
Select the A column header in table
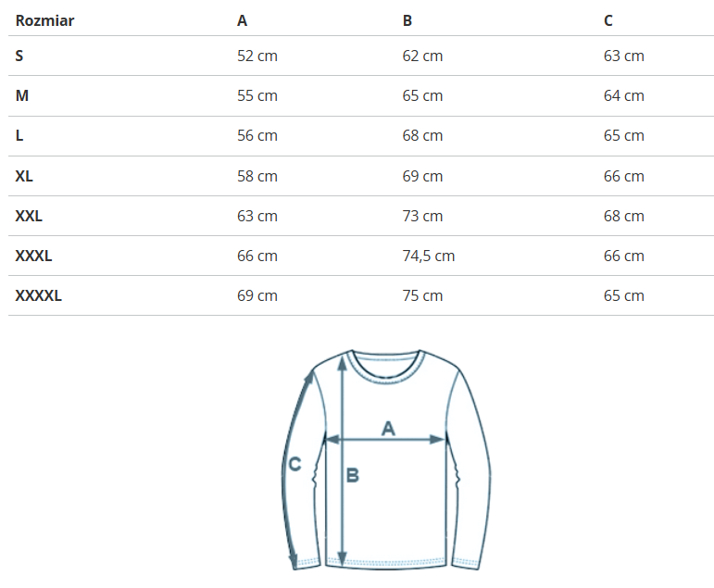tap(243, 20)
